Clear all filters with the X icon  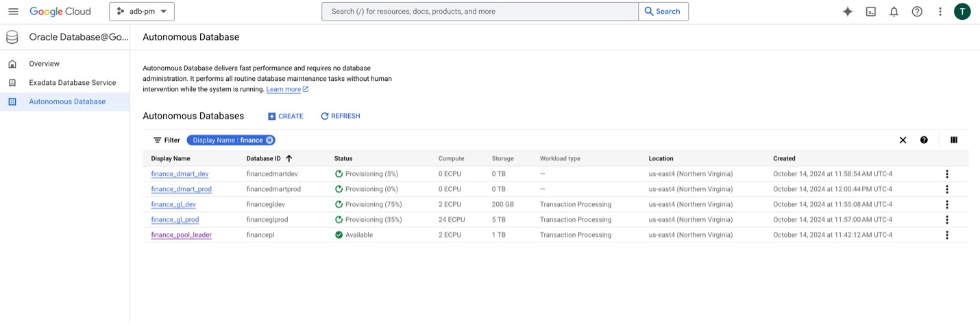903,140
